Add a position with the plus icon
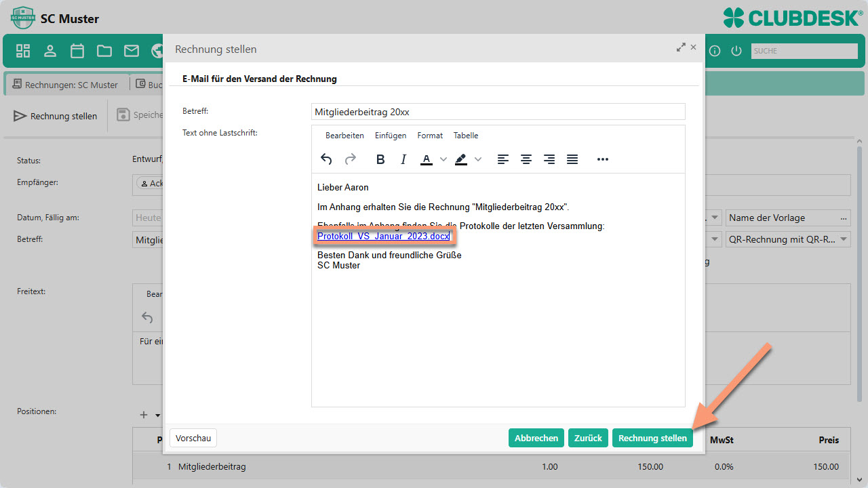Image resolution: width=868 pixels, height=488 pixels. [143, 415]
